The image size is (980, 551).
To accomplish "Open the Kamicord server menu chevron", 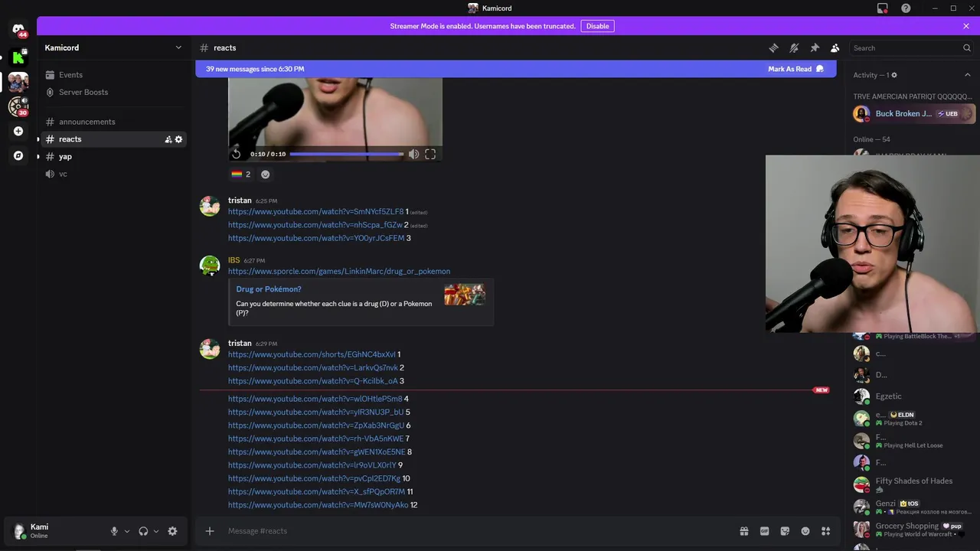I will pos(178,47).
